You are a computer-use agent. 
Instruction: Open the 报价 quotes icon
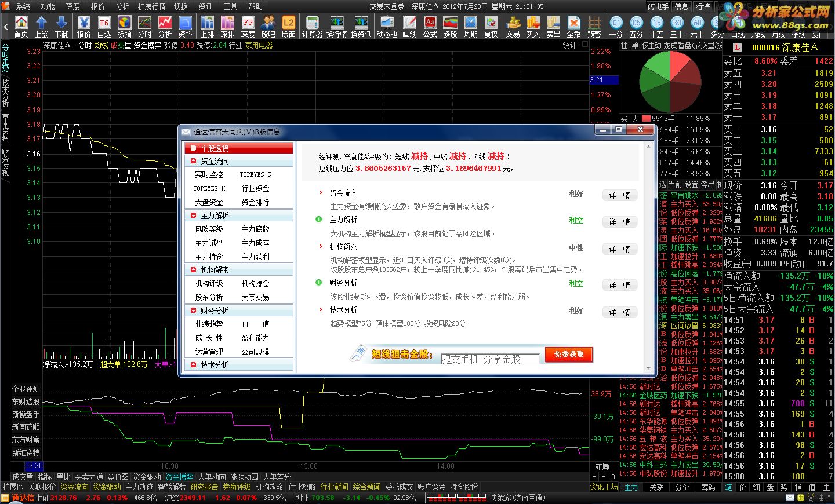point(84,26)
